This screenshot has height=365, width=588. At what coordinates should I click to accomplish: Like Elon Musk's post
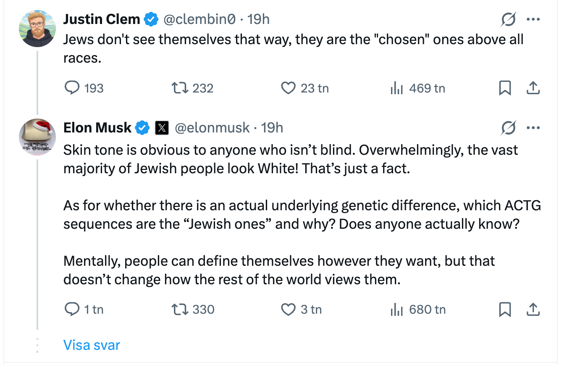click(x=288, y=309)
